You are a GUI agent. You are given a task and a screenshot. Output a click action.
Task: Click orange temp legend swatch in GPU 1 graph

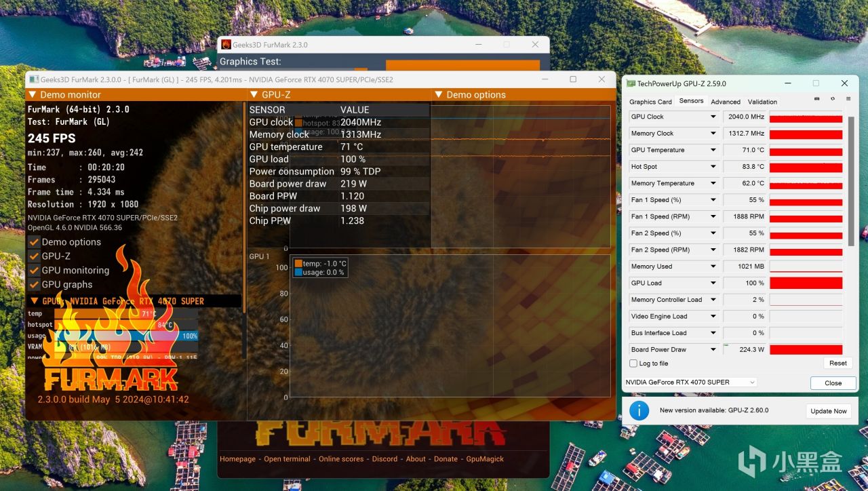point(298,263)
